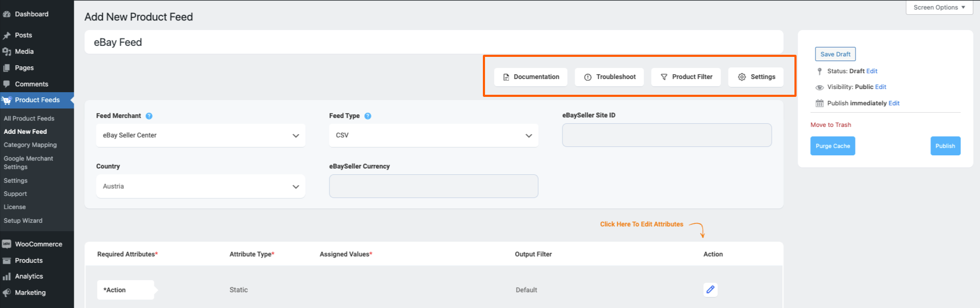Click the eBaySeller Site ID field
980x308 pixels.
pos(667,135)
